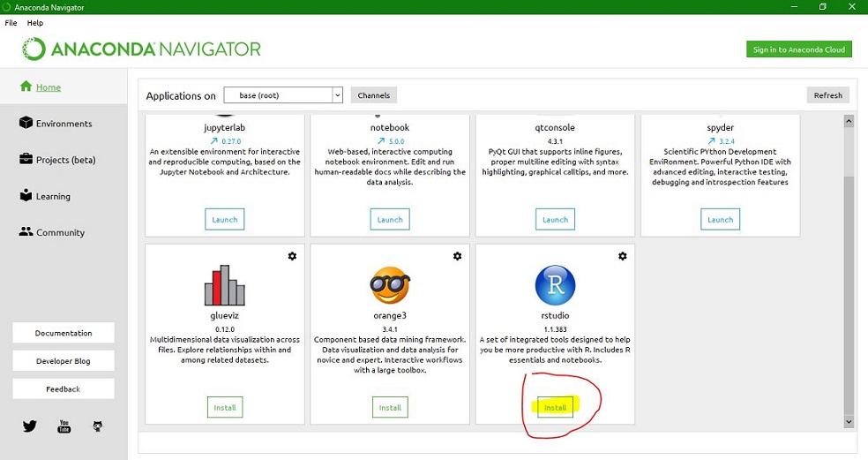Go to the Home tab
Screen dimensions: 868x460
(x=64, y=87)
